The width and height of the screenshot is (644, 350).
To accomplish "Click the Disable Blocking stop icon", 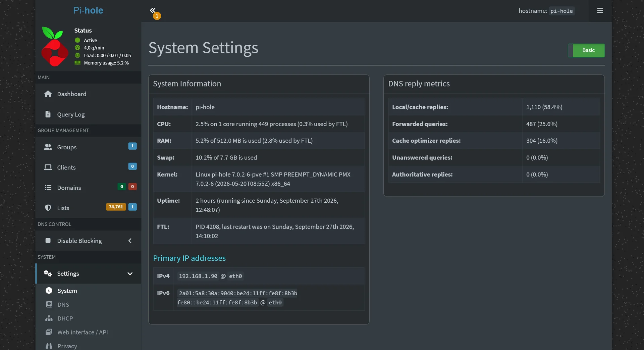I will (48, 241).
